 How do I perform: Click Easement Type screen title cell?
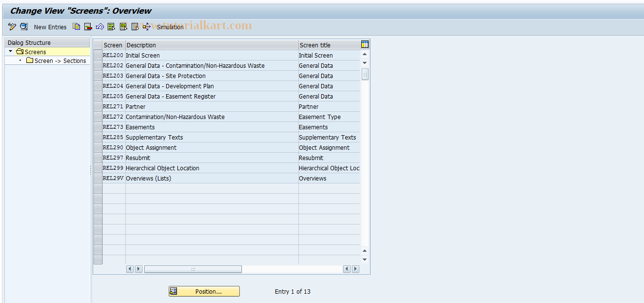pos(329,117)
